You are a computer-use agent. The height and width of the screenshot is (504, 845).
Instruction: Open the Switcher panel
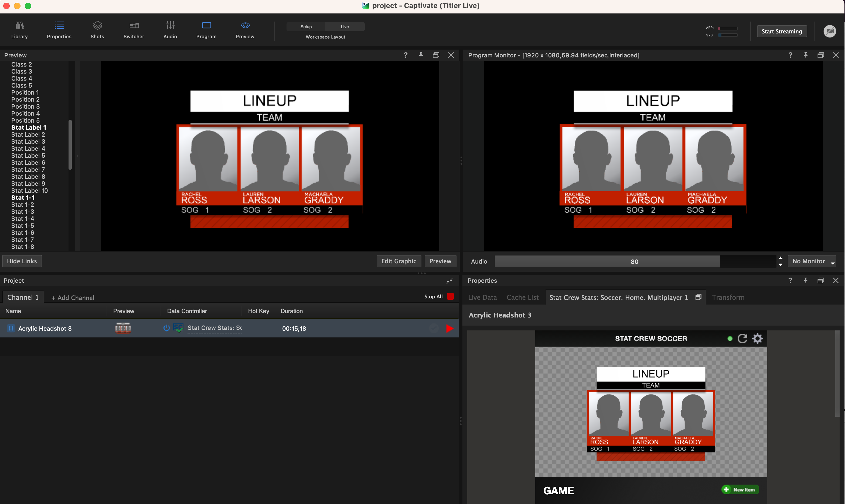[x=134, y=30]
